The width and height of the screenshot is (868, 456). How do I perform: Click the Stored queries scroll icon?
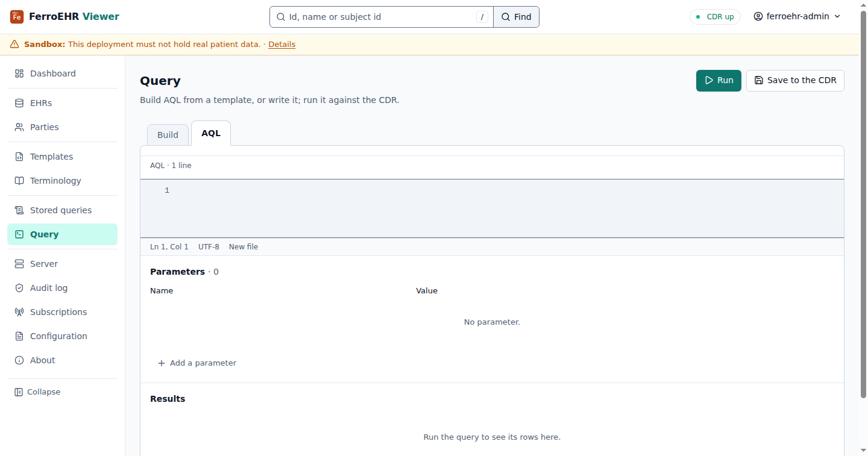coord(19,210)
